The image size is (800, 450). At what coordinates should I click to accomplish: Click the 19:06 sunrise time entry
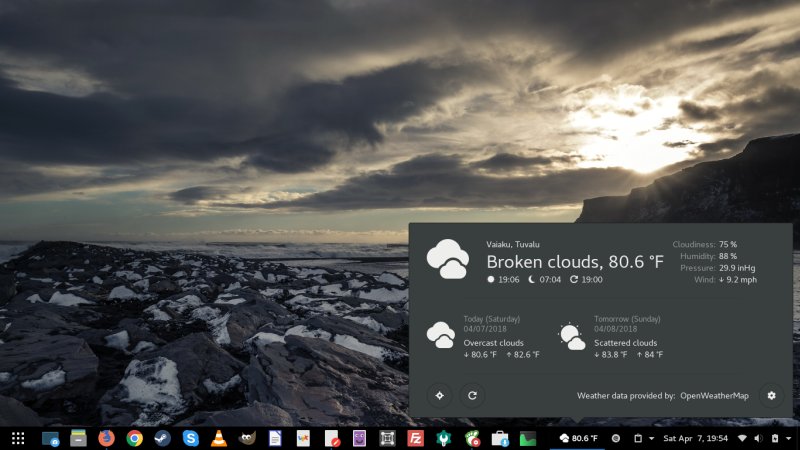503,280
